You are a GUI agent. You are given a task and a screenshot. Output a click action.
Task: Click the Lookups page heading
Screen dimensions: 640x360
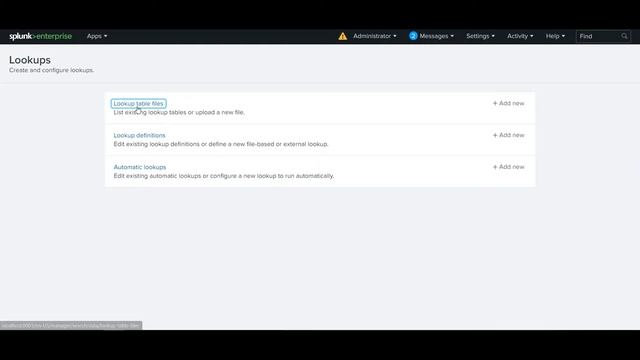tap(30, 60)
